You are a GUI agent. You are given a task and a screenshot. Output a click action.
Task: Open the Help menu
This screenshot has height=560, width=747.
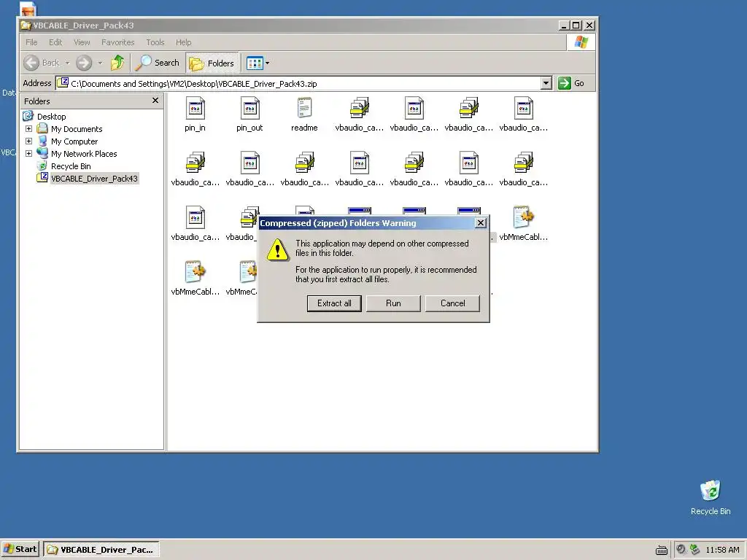pyautogui.click(x=183, y=42)
